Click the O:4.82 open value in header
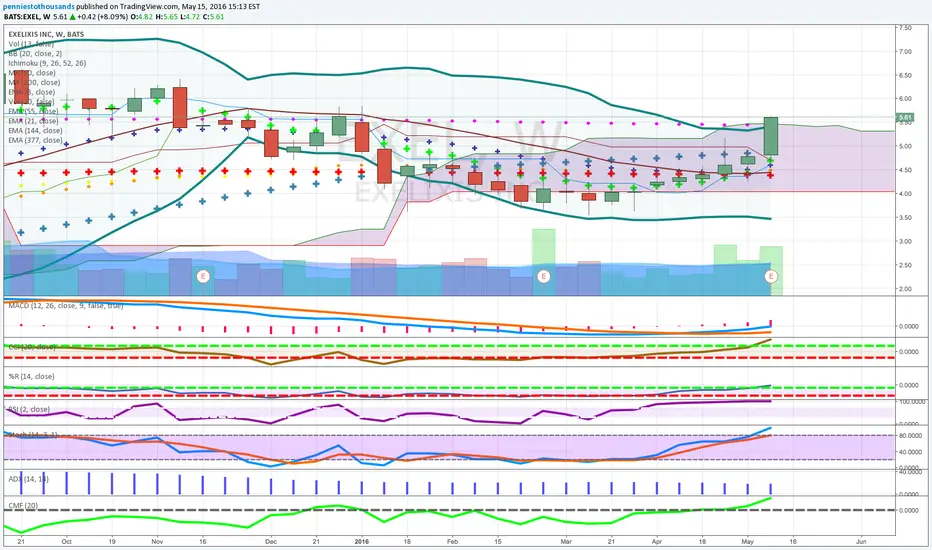 pos(142,17)
